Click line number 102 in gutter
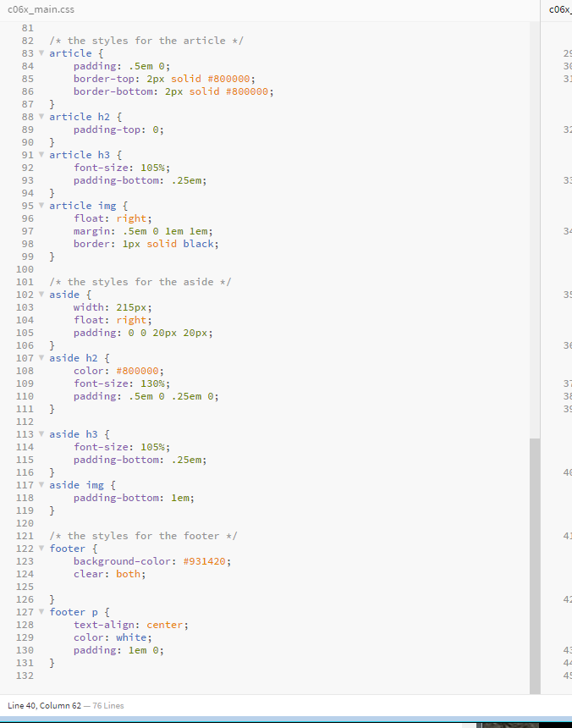Screen dimensions: 572x728 [x=25, y=295]
